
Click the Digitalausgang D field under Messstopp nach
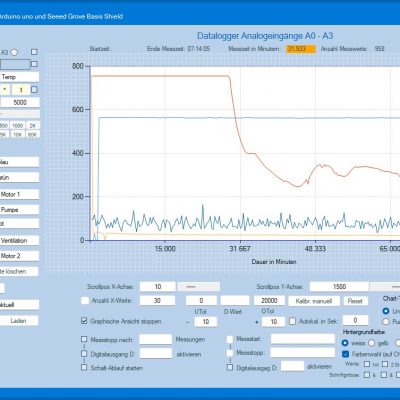coord(156,354)
